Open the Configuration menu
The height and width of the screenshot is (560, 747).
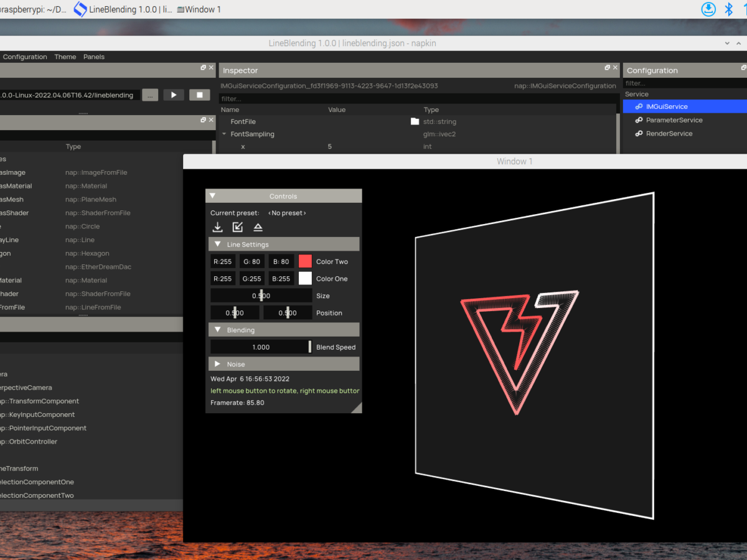pyautogui.click(x=25, y=57)
